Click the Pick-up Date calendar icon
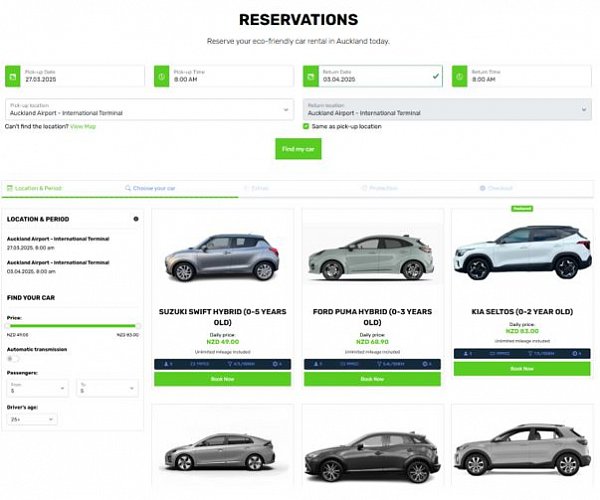 [x=13, y=77]
